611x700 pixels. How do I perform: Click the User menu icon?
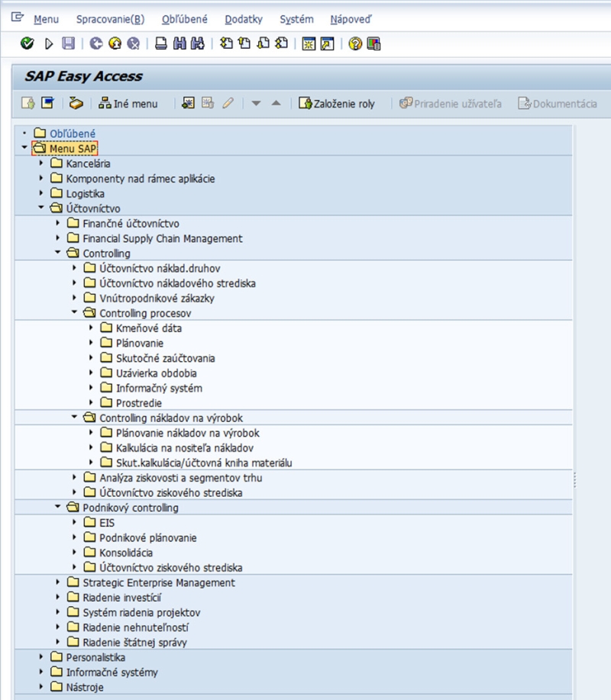tap(28, 103)
